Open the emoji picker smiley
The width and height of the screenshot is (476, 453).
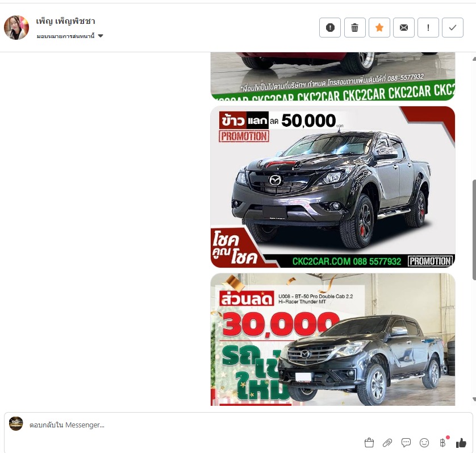coord(424,443)
